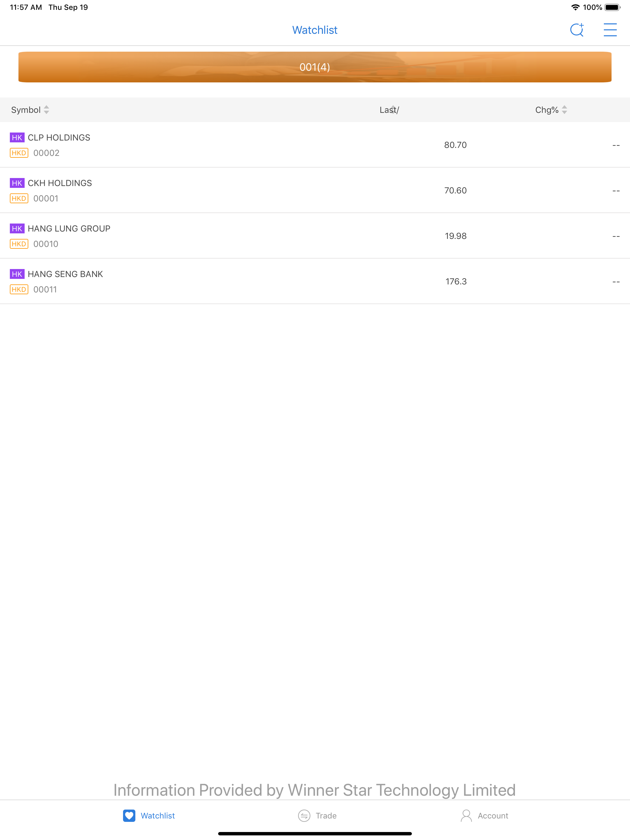630x840 pixels.
Task: Tap the Watchlist title in header
Action: 315,30
